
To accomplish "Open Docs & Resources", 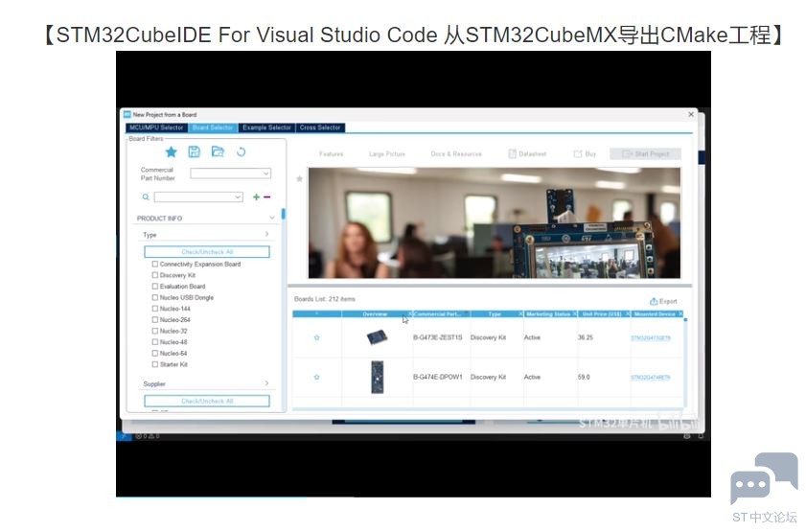I will tap(456, 153).
